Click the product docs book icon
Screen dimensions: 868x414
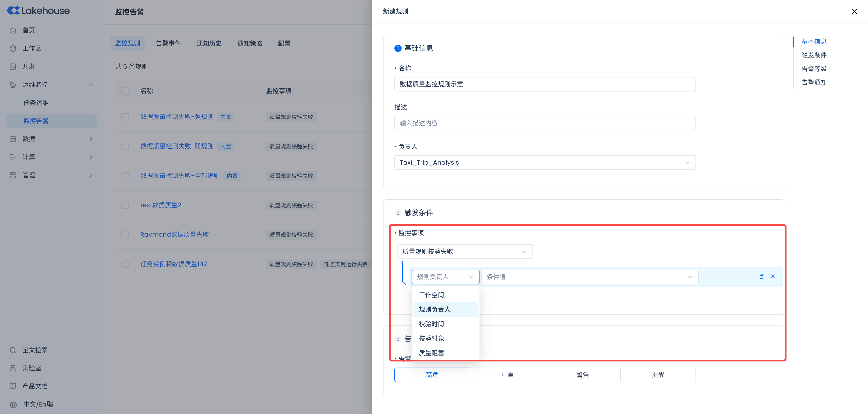click(13, 386)
